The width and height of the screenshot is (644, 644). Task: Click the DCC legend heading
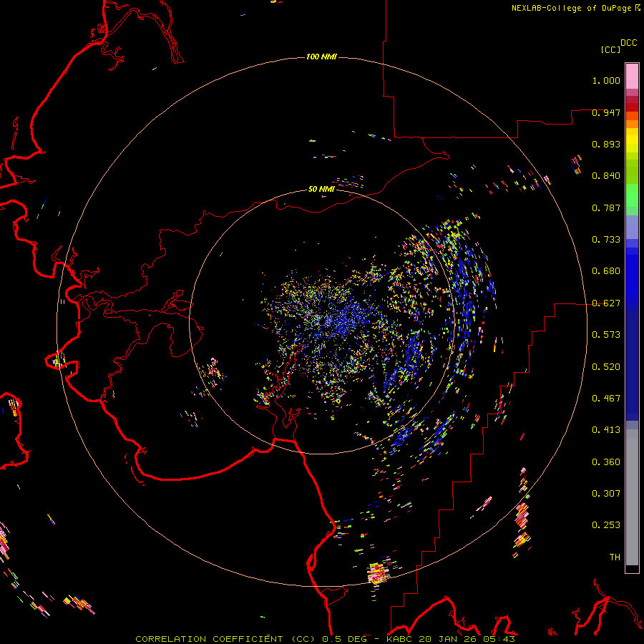pos(628,43)
